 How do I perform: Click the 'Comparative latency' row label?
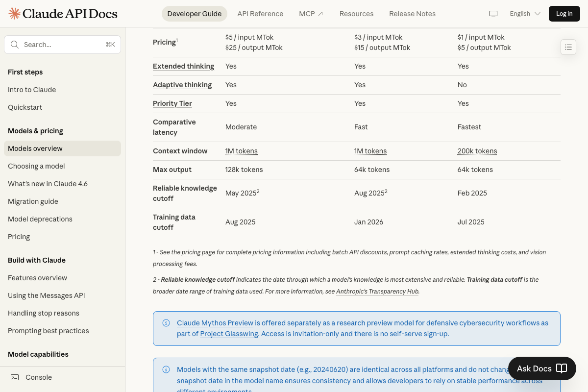pyautogui.click(x=174, y=127)
